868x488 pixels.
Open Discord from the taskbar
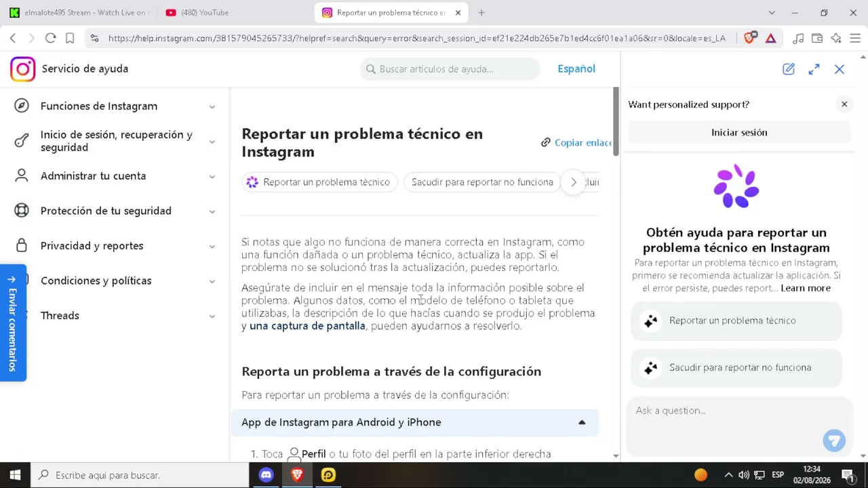coord(267,475)
